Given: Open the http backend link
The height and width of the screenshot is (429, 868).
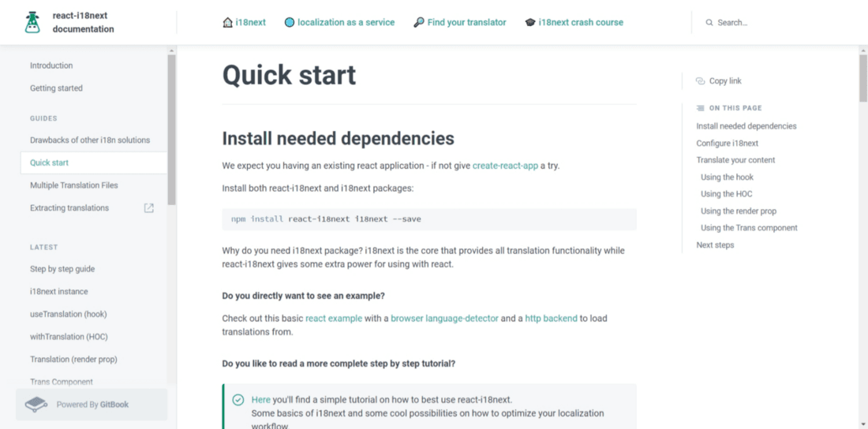Looking at the screenshot, I should [x=551, y=319].
